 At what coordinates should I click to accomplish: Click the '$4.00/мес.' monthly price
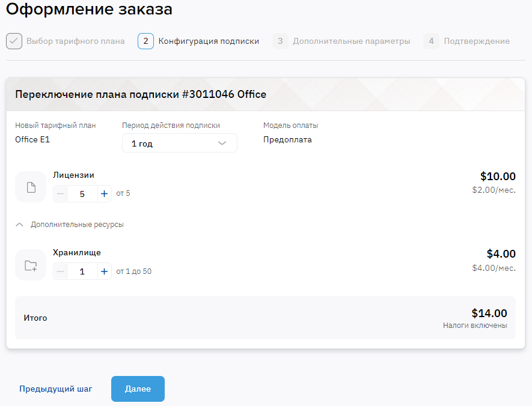coord(494,268)
